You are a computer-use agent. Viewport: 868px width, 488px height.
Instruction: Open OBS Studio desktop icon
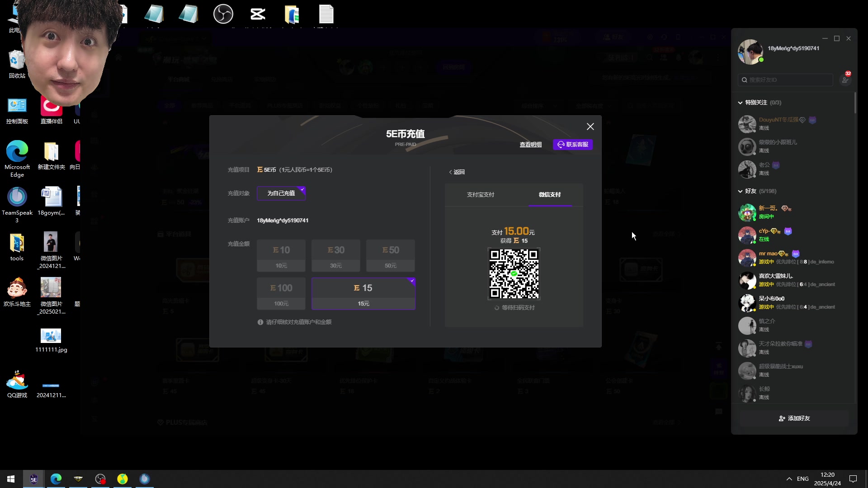point(223,14)
